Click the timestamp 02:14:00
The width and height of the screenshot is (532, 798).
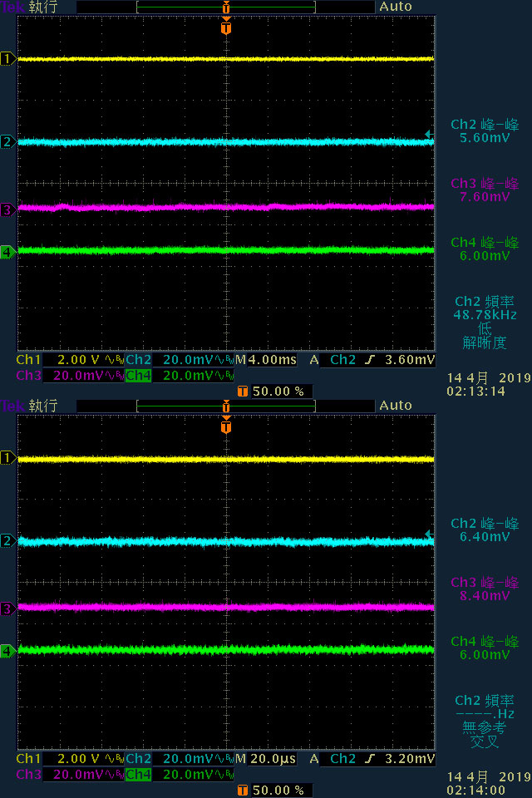(x=475, y=791)
